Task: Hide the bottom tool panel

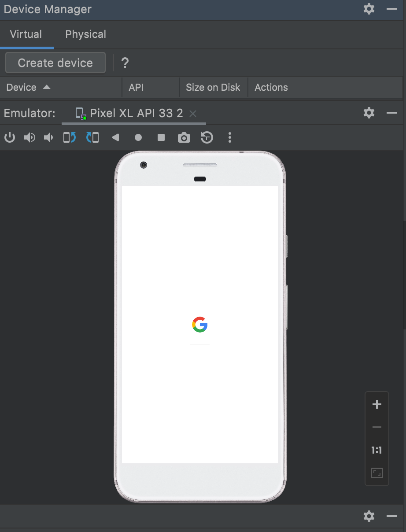Action: click(391, 516)
